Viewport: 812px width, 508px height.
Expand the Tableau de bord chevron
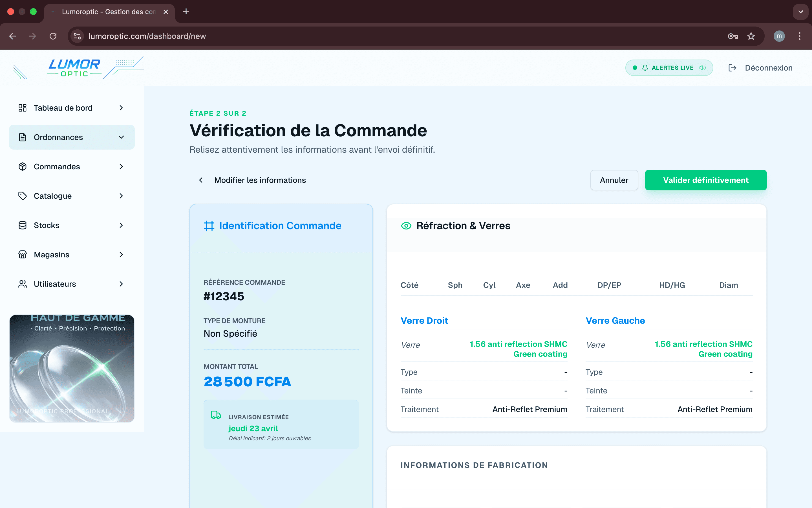(121, 108)
